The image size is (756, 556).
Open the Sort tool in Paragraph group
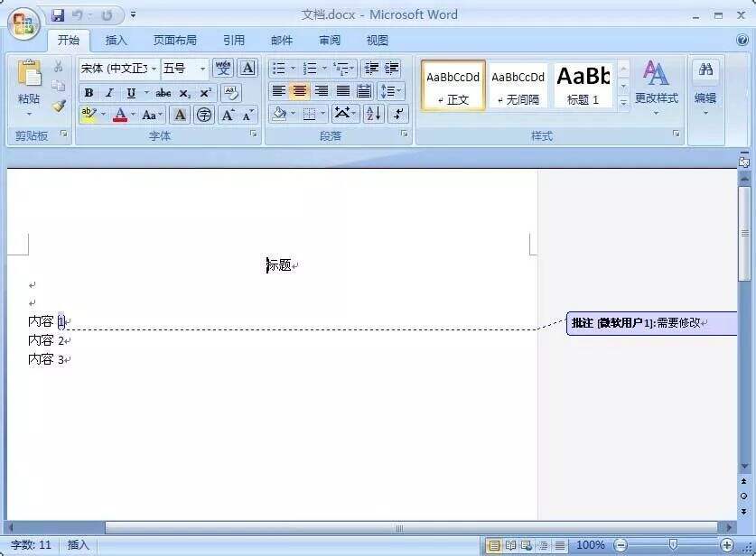[372, 114]
